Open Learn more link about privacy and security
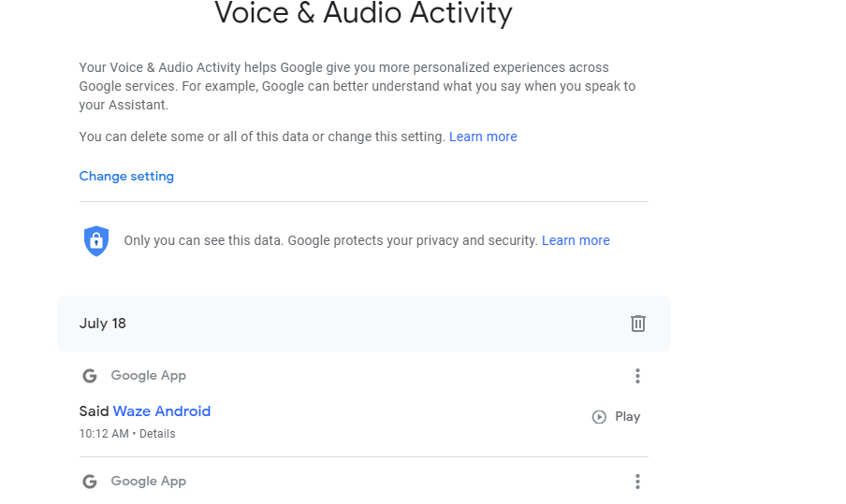 point(576,240)
